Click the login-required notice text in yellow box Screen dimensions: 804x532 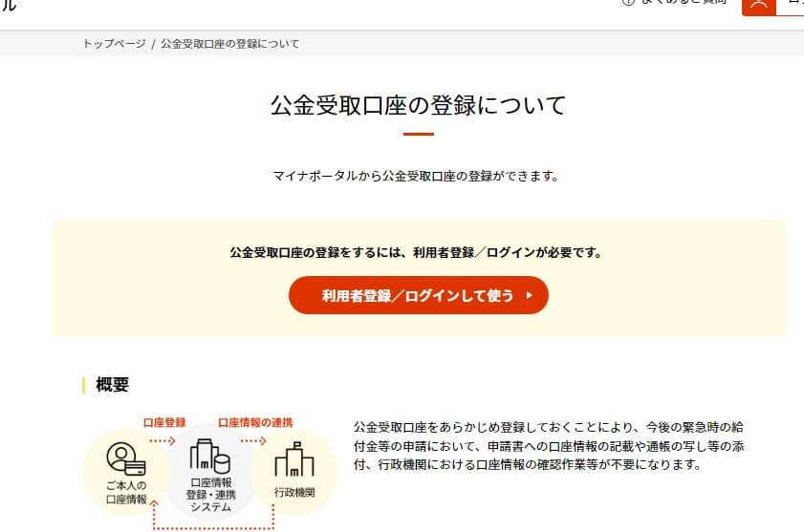pos(416,253)
